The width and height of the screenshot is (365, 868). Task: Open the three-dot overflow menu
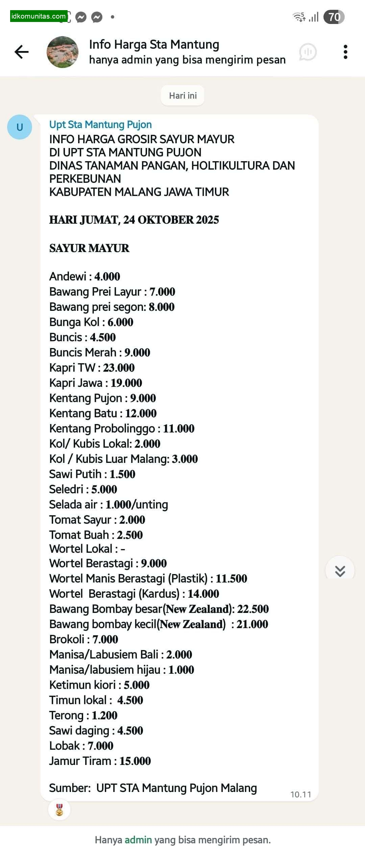pos(345,52)
